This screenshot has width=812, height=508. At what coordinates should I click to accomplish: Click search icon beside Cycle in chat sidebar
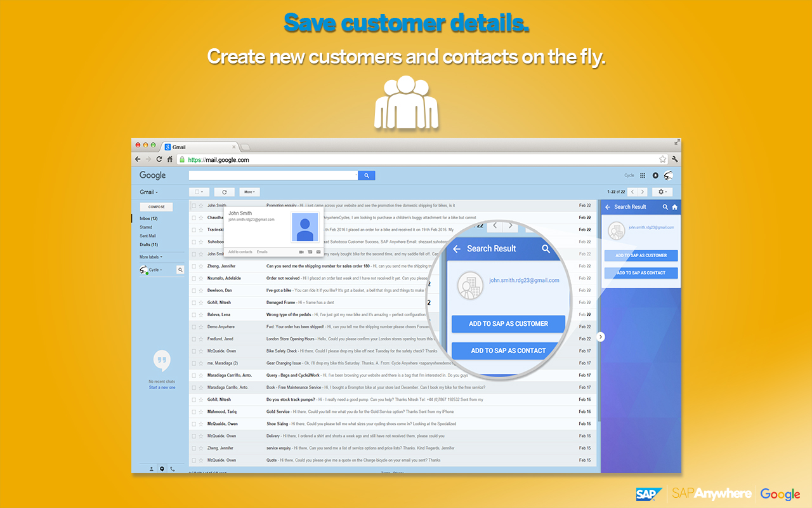point(180,270)
